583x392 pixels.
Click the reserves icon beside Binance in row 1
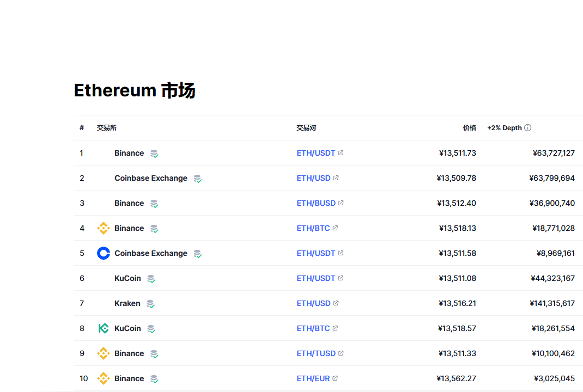[x=154, y=154]
